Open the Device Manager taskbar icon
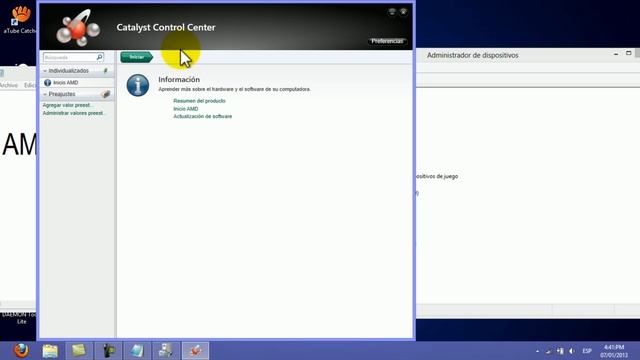The width and height of the screenshot is (640, 360). (x=166, y=351)
